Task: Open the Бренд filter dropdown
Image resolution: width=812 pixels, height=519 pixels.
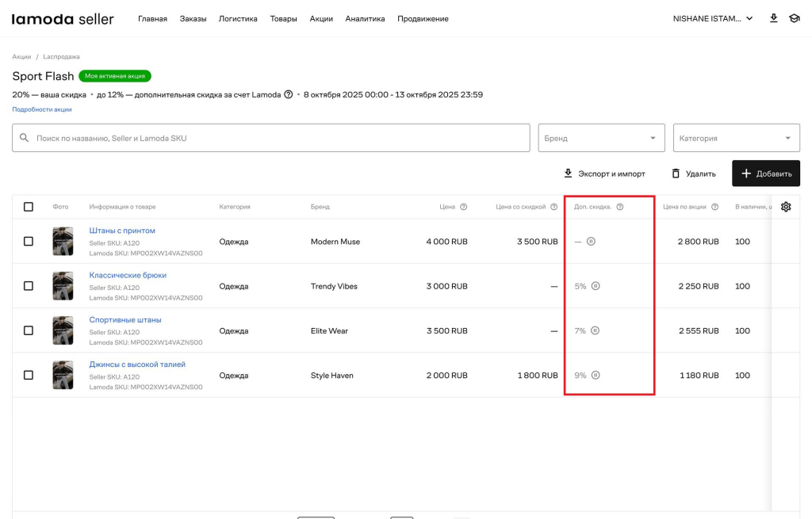Action: coord(600,138)
